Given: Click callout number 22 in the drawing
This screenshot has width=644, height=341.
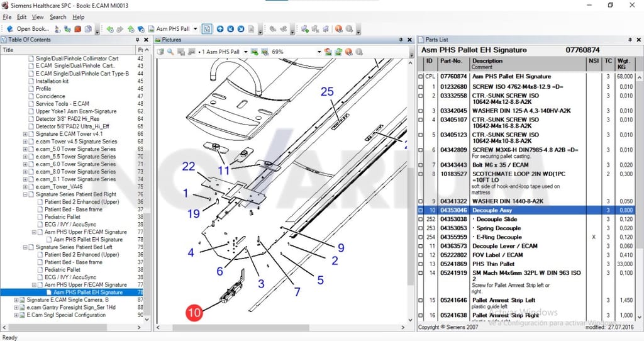Looking at the screenshot, I should click(189, 166).
